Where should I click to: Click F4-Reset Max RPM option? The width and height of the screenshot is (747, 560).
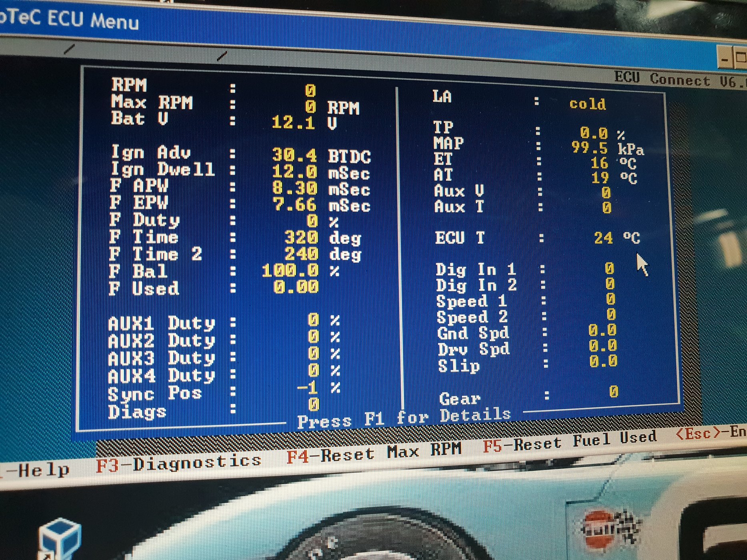coord(374,452)
